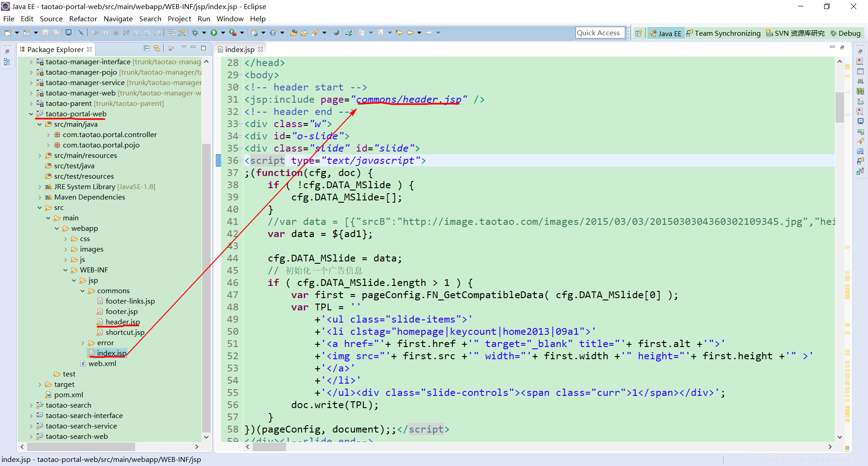Select web.xml under WEB-INF
This screenshot has width=868, height=466.
(102, 363)
